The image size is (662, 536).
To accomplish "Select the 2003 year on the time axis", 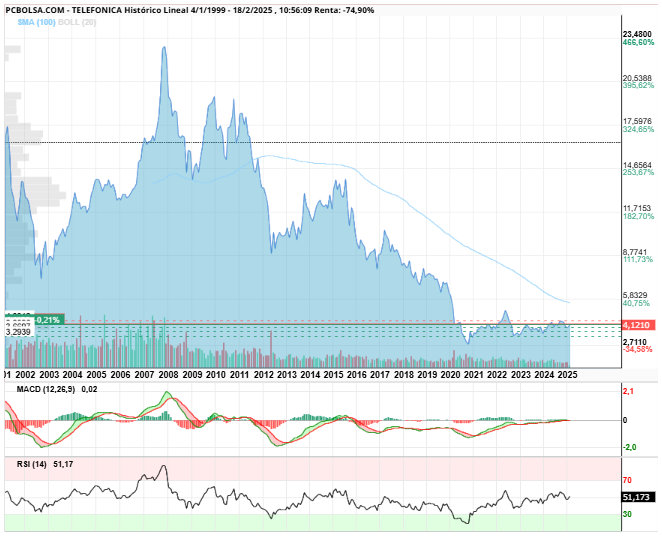I will (x=49, y=375).
